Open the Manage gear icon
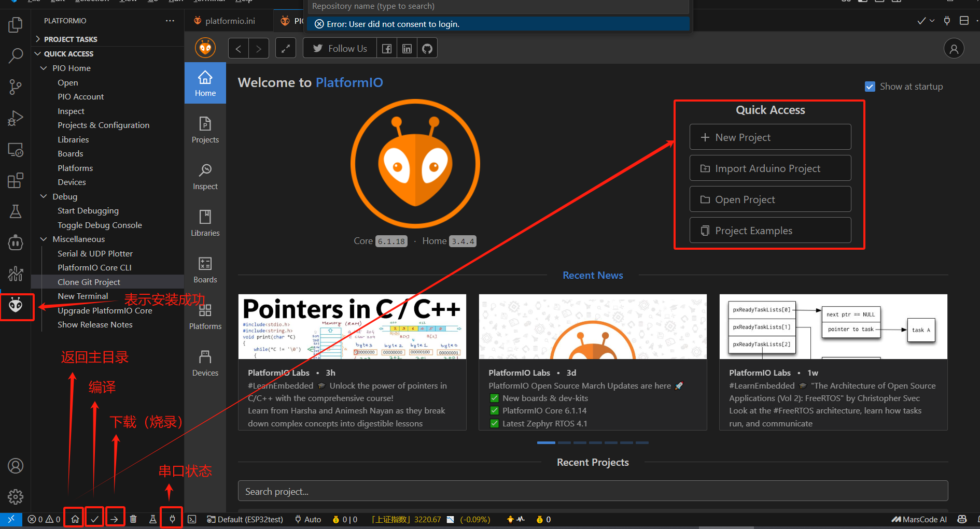980x529 pixels. pos(16,497)
